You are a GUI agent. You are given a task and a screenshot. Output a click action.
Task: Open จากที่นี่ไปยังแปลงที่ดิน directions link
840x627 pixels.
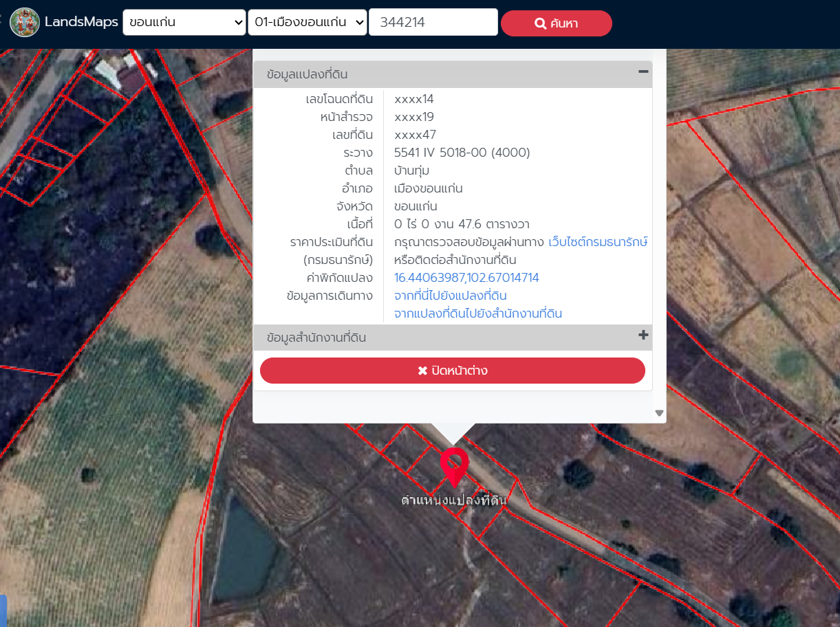tap(450, 296)
